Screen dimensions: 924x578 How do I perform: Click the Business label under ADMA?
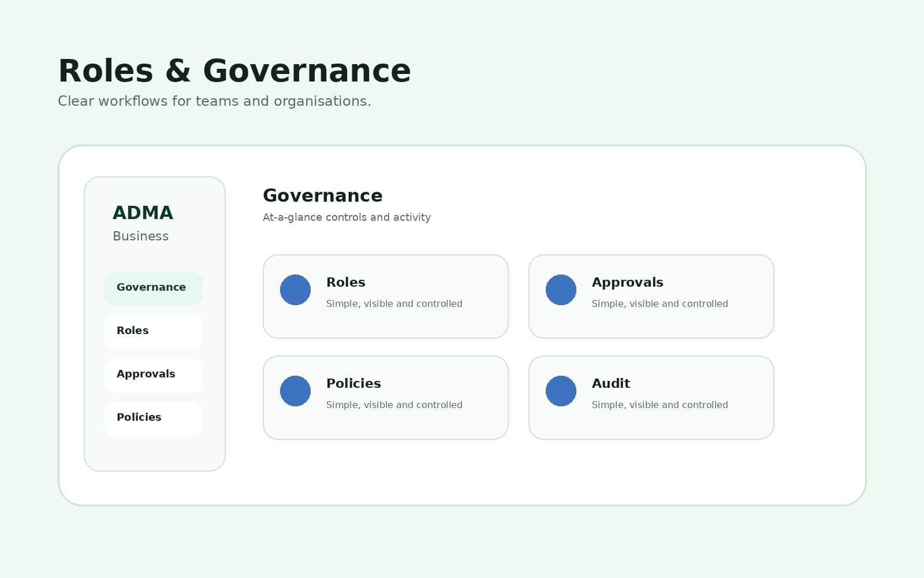[x=140, y=236]
